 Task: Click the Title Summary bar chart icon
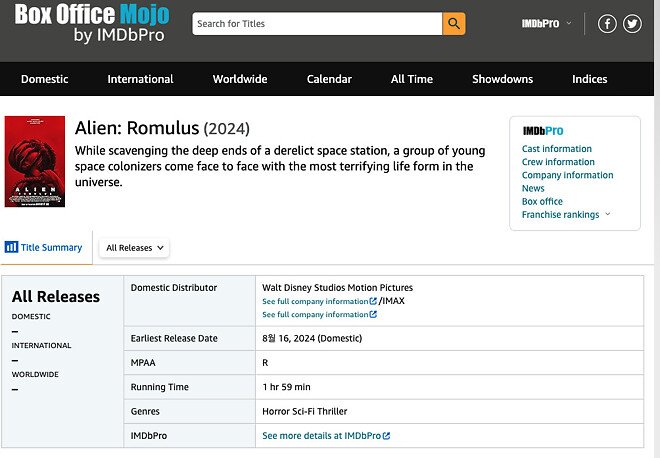coord(11,247)
